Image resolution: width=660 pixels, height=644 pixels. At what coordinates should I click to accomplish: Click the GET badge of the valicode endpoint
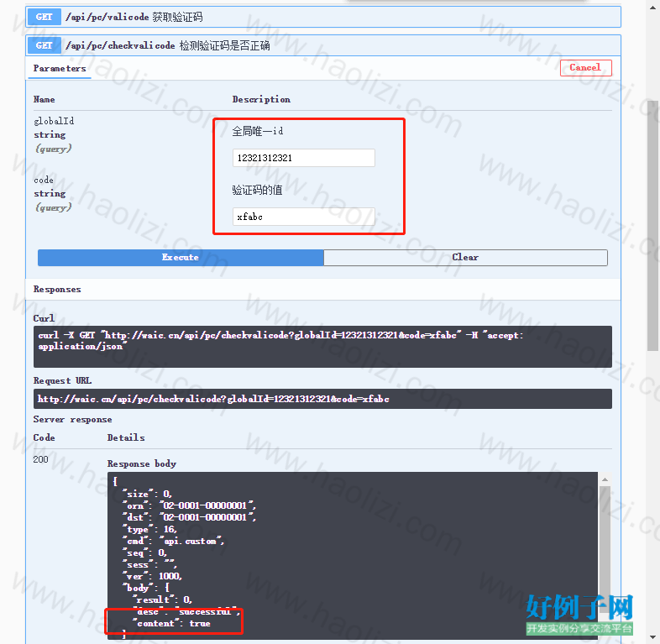tap(45, 17)
